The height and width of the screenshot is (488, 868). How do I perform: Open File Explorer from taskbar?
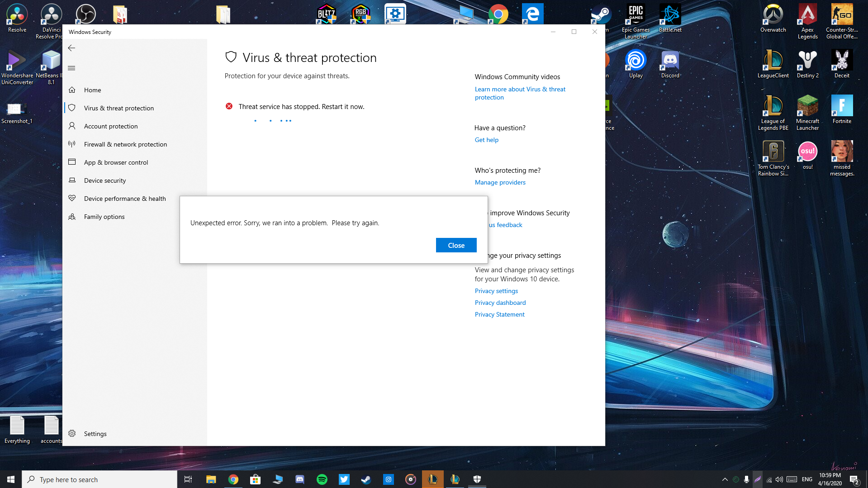[211, 479]
